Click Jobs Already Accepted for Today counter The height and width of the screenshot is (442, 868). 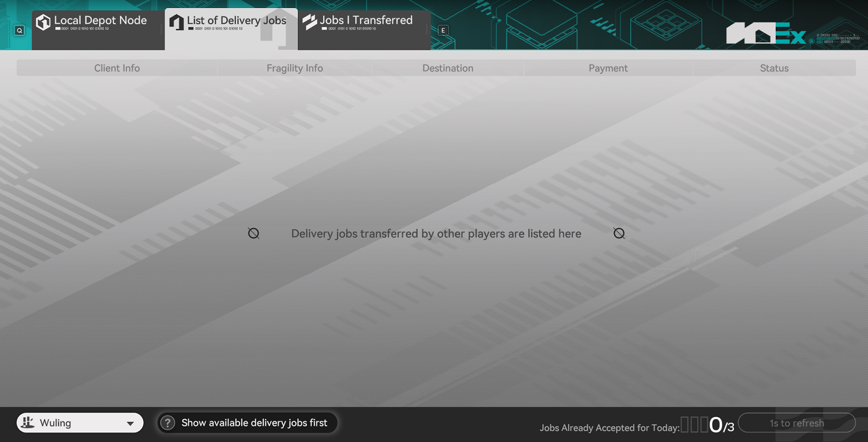(637, 426)
